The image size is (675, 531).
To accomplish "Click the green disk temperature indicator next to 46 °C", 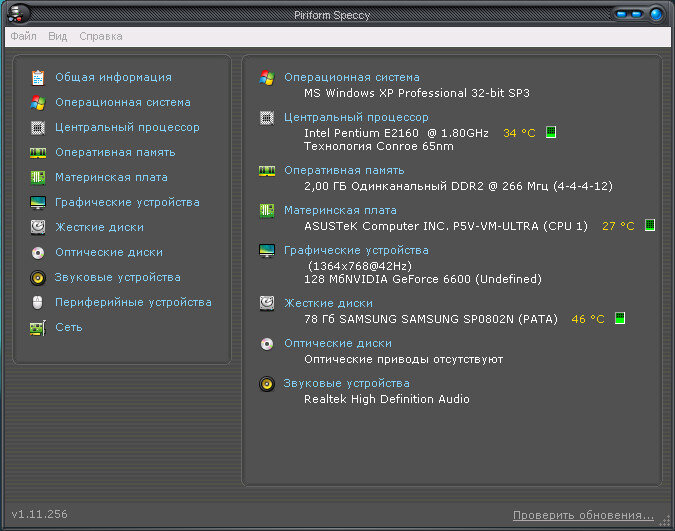I will pos(620,318).
